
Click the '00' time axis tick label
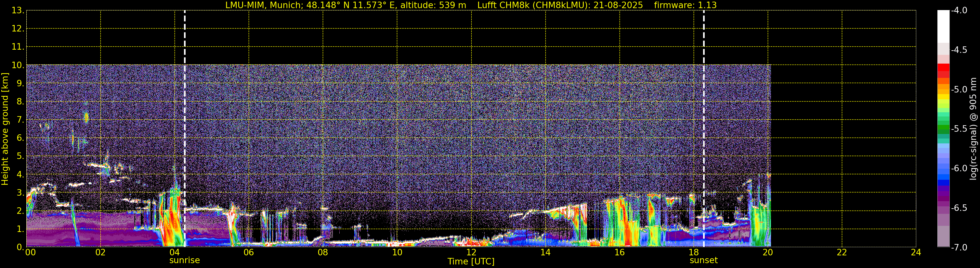pyautogui.click(x=31, y=252)
